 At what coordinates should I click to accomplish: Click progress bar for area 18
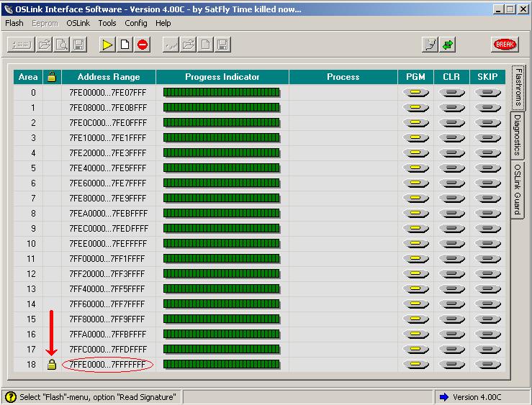222,365
